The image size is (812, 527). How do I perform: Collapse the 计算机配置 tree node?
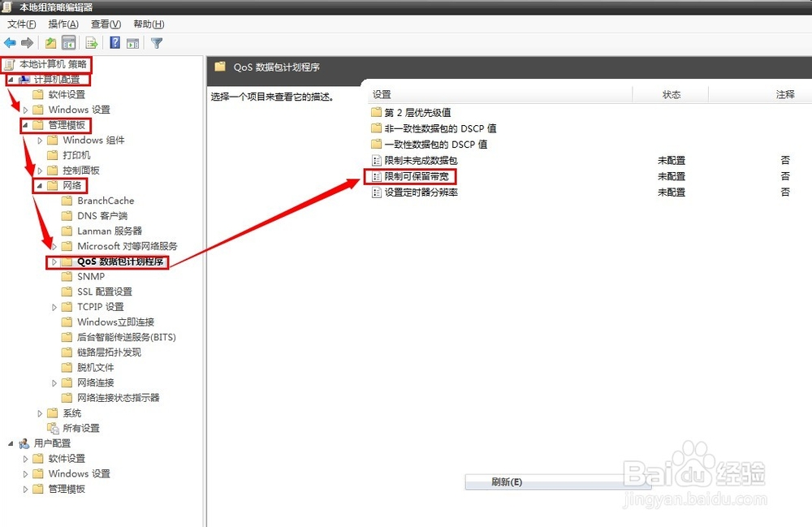pyautogui.click(x=11, y=80)
